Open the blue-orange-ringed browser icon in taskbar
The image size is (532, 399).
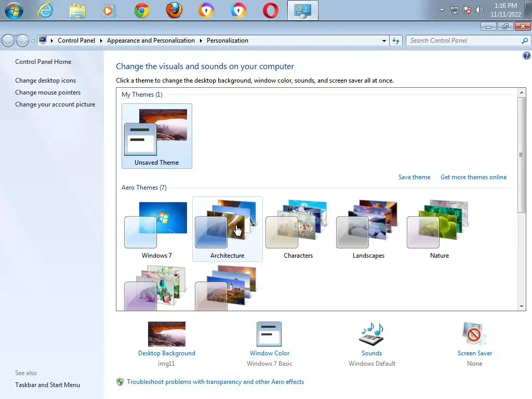(x=238, y=10)
